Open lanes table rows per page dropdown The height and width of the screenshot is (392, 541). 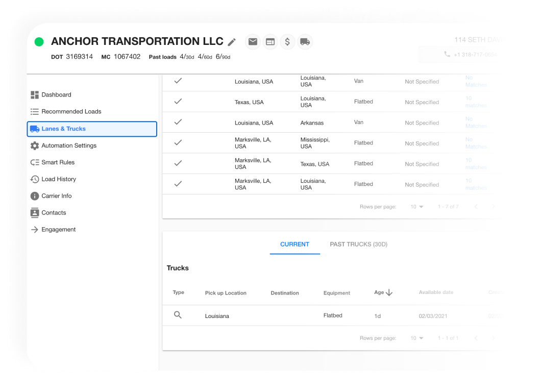417,207
